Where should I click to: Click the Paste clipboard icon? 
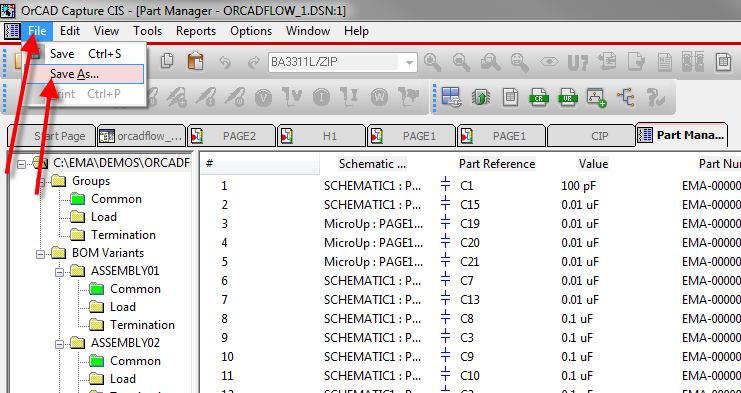195,62
